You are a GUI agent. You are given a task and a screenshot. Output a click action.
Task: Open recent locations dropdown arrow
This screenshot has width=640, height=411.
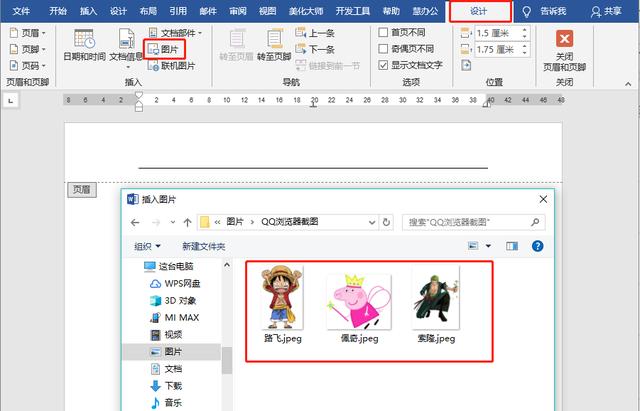[x=173, y=222]
